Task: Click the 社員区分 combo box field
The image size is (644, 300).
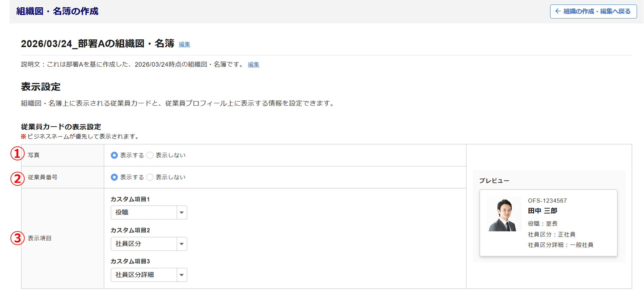Action: tap(144, 244)
